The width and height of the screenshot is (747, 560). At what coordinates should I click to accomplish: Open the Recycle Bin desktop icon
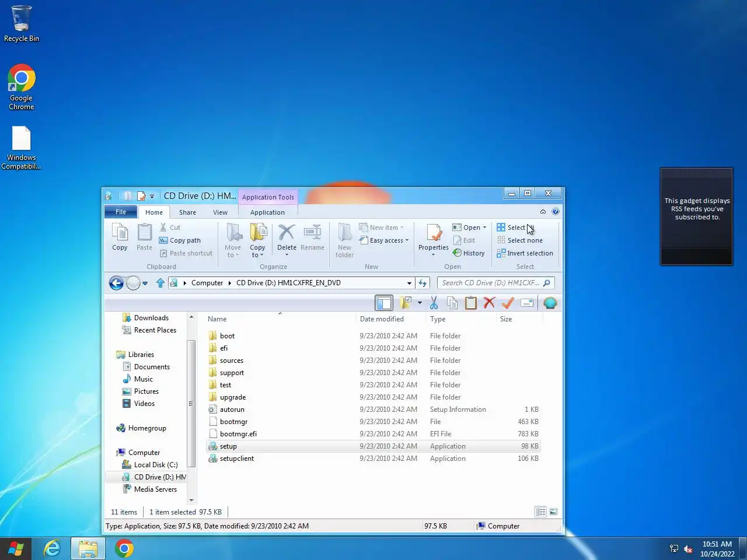coord(22,24)
